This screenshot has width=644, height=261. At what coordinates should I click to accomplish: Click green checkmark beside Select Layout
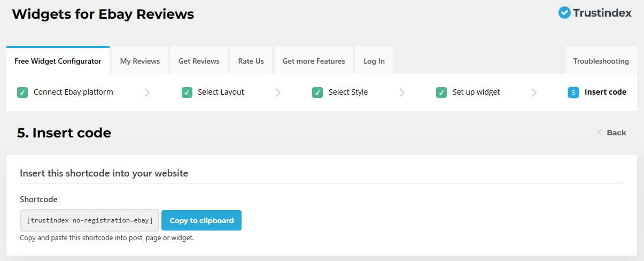(187, 93)
